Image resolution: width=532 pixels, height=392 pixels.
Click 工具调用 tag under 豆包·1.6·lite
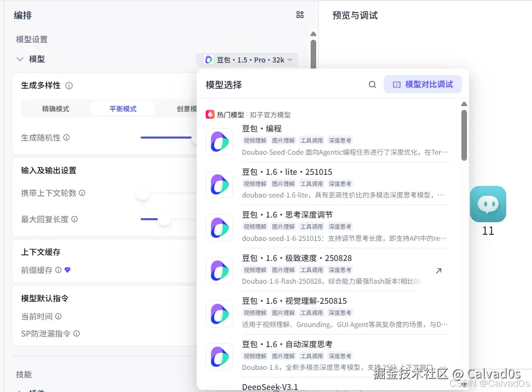[x=312, y=184]
